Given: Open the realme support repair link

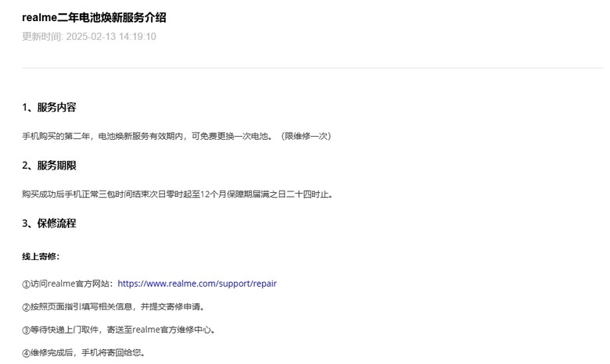Looking at the screenshot, I should point(197,284).
